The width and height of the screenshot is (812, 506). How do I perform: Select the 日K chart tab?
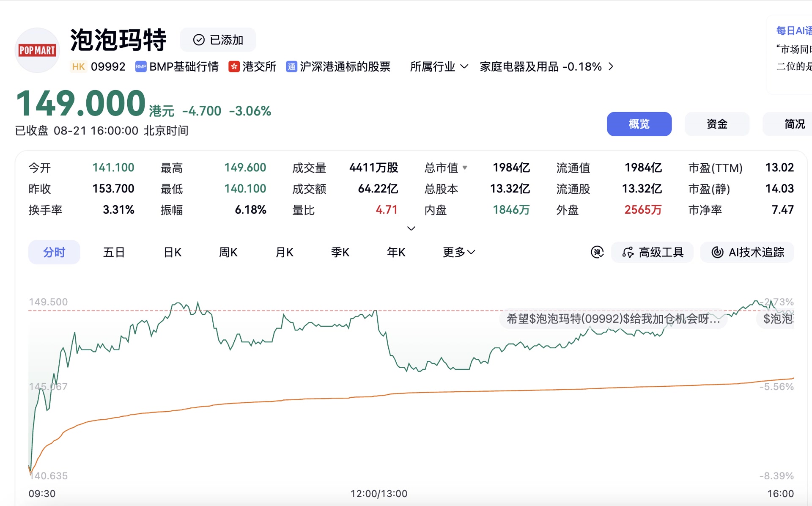tap(173, 252)
